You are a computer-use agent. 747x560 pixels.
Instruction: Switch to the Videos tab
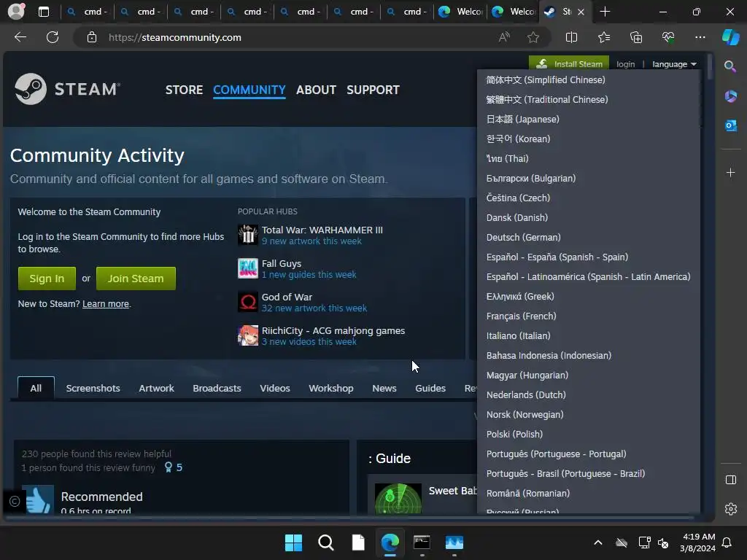tap(275, 388)
